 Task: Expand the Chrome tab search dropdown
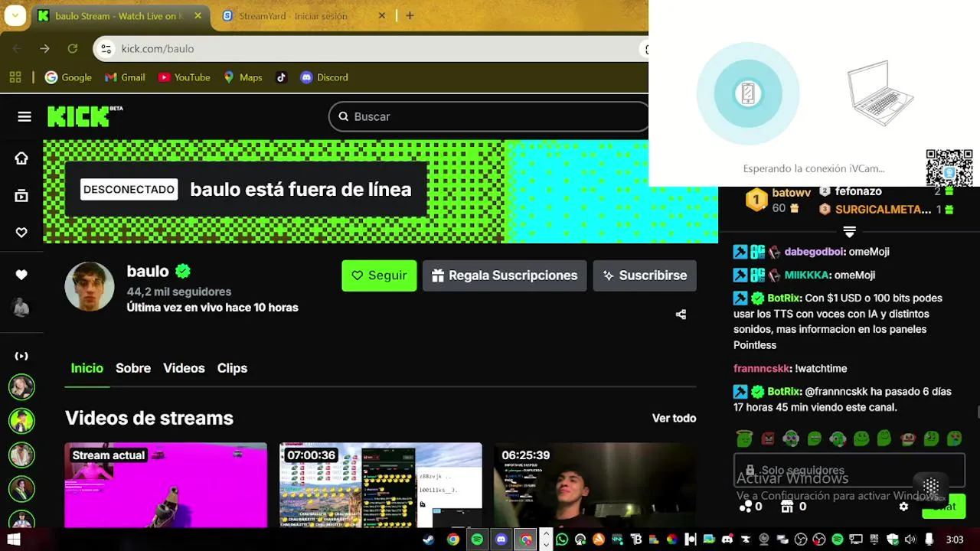(x=15, y=15)
